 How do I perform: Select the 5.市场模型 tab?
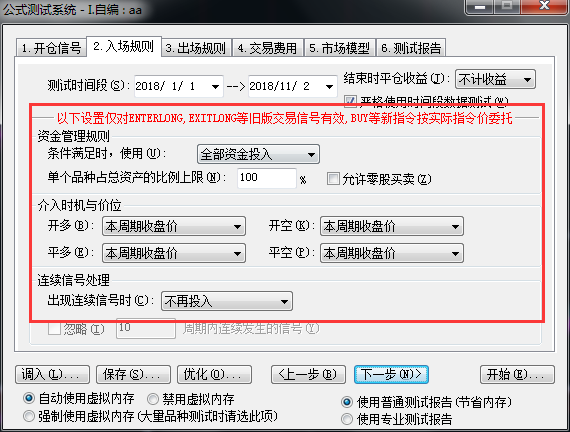click(340, 48)
